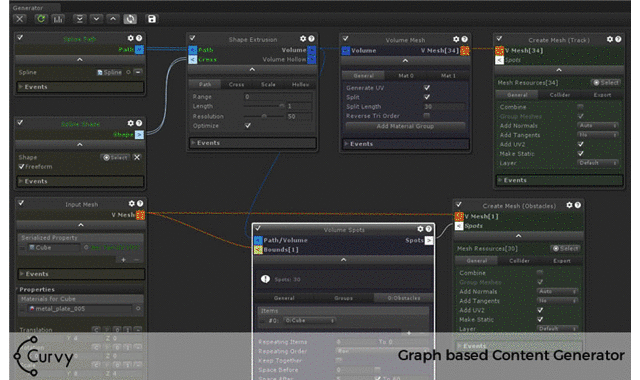640x380 pixels.
Task: Expand Events foldout in Volume Mesh
Action: [x=405, y=144]
